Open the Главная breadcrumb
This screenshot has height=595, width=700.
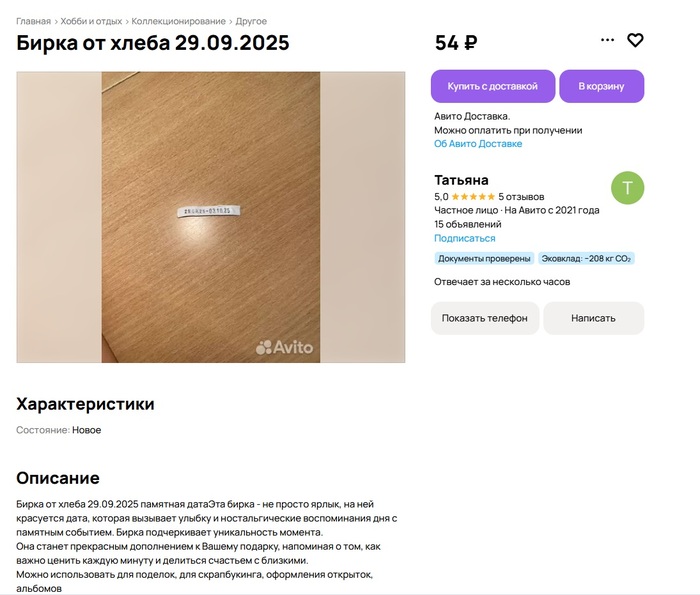(x=33, y=21)
